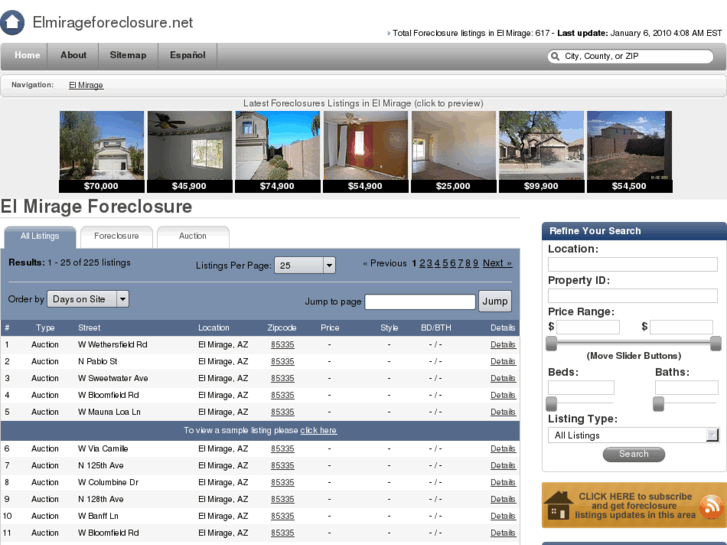Click zipcode 85335 for N 128th Ave
Image resolution: width=727 pixels, height=545 pixels.
point(282,499)
